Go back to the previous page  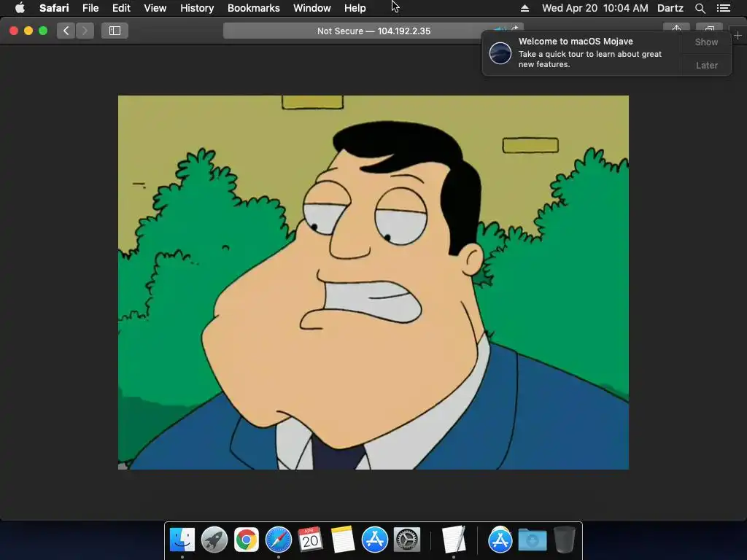coord(66,31)
